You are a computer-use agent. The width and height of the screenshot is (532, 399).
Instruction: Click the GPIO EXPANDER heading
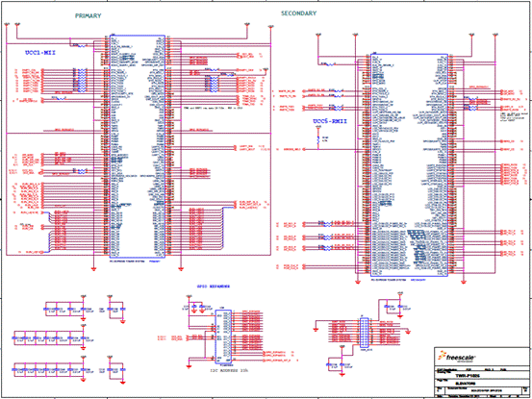[214, 287]
